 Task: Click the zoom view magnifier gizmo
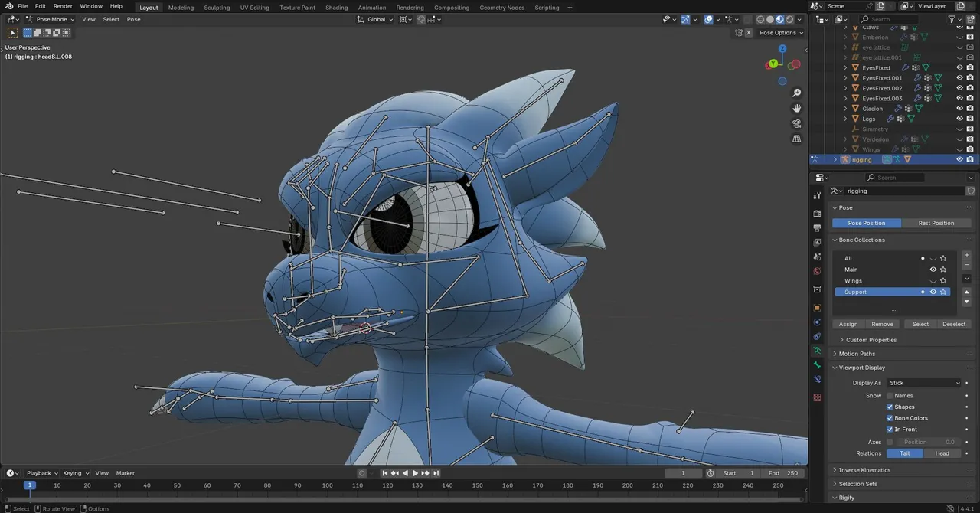797,93
